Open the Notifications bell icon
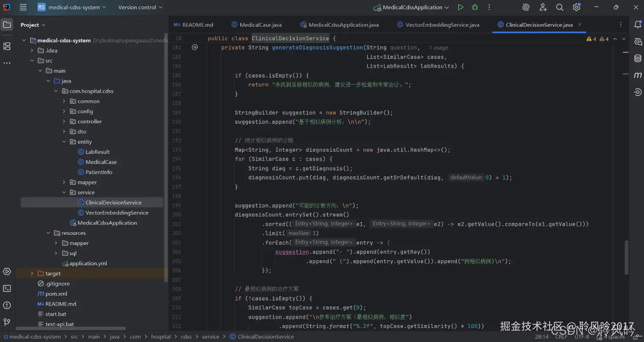This screenshot has height=342, width=644. [x=638, y=25]
